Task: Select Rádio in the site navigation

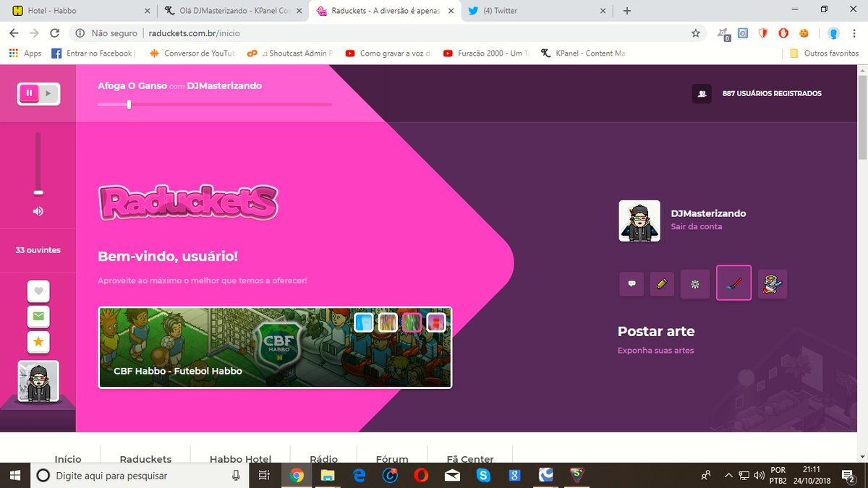Action: point(324,459)
